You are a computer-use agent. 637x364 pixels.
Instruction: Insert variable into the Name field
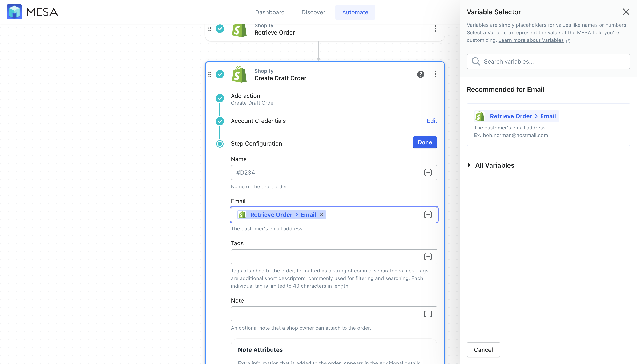[x=428, y=173]
